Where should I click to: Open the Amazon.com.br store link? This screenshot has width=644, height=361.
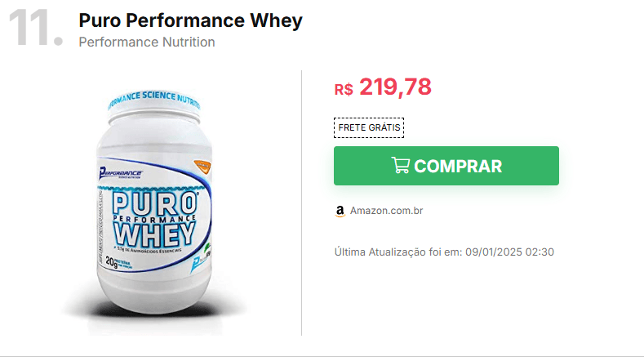[x=386, y=211]
